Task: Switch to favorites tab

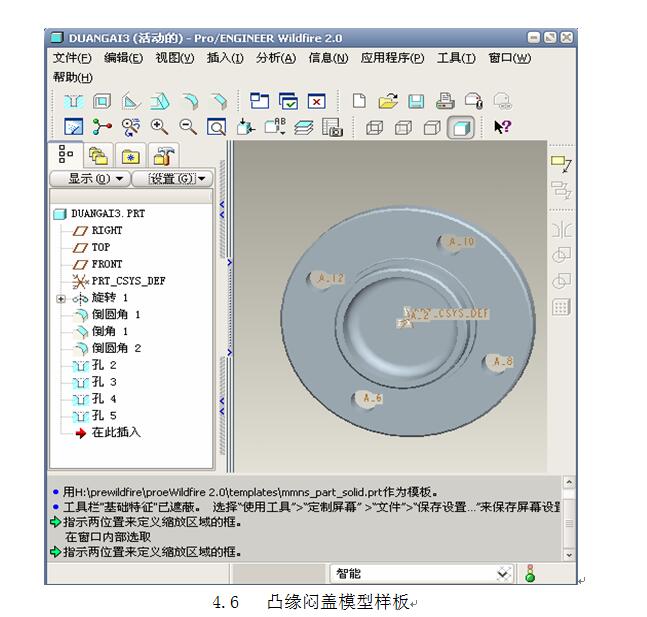Action: pyautogui.click(x=130, y=156)
